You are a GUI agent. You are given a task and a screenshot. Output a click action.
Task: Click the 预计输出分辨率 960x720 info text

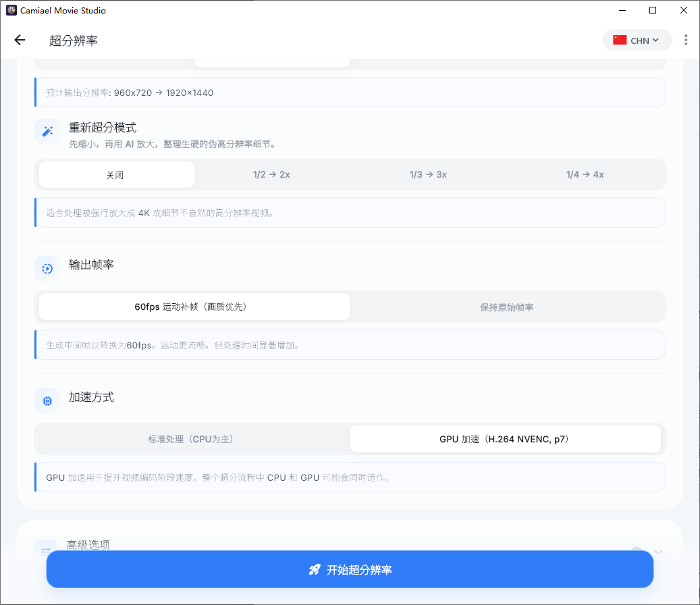pyautogui.click(x=130, y=93)
